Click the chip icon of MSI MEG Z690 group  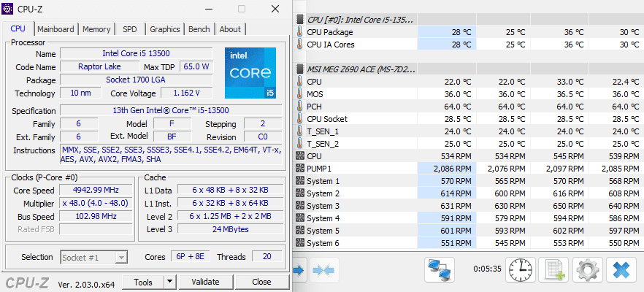click(x=300, y=69)
